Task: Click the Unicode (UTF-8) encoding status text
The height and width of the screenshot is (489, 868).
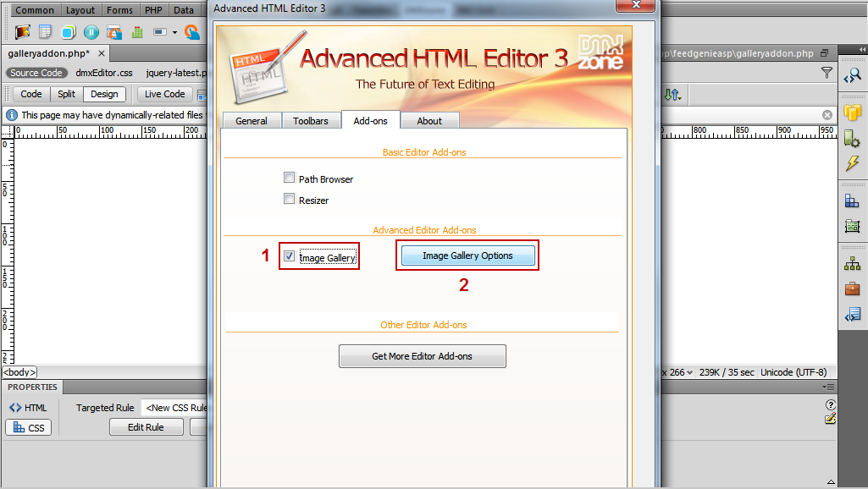Action: click(793, 372)
